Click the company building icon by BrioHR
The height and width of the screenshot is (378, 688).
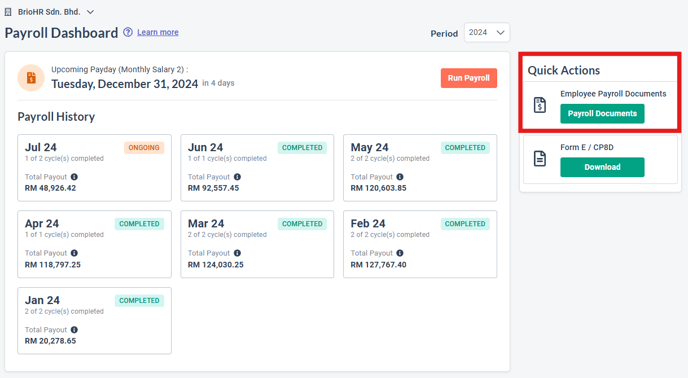tap(8, 12)
